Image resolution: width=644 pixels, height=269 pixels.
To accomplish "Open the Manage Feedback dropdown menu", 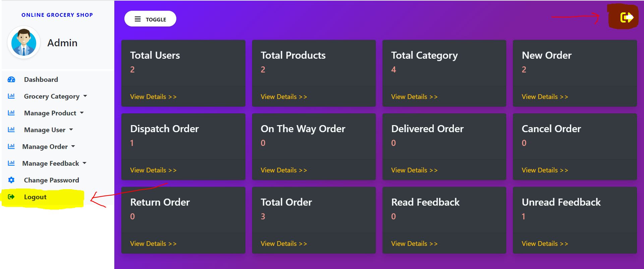I will click(54, 163).
